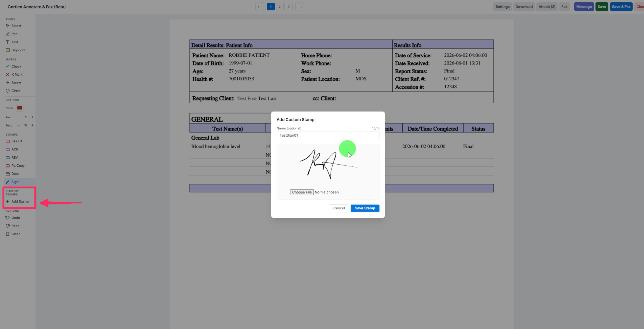Redo the annotation action
Screen dimensions: 644x329
(15, 226)
